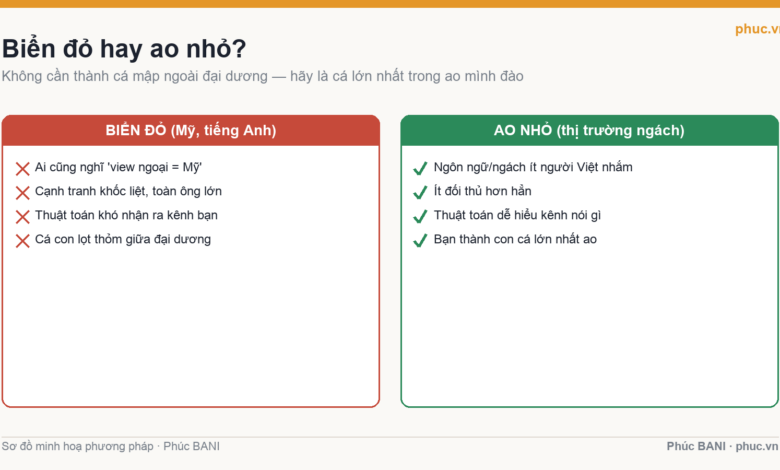Click the 'AO NHỎ (thị trường ngách)' green header
Screen dimensions: 780x470
coord(589,130)
